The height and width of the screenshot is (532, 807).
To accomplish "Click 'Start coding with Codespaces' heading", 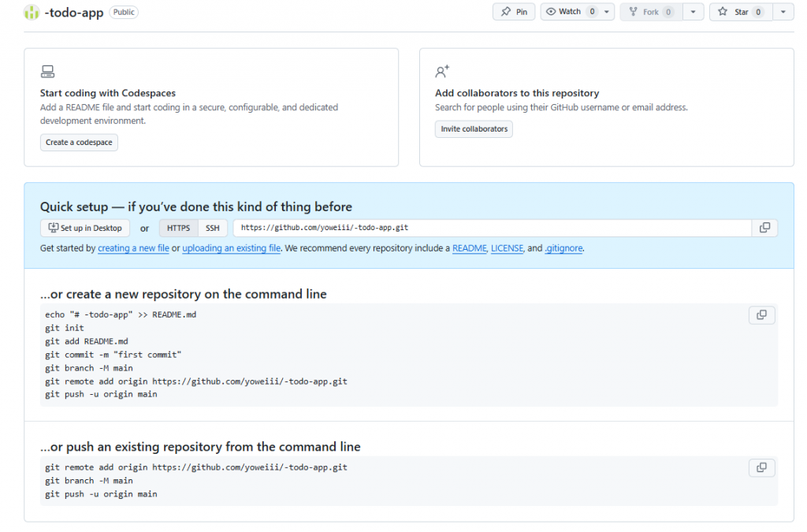I will (107, 93).
